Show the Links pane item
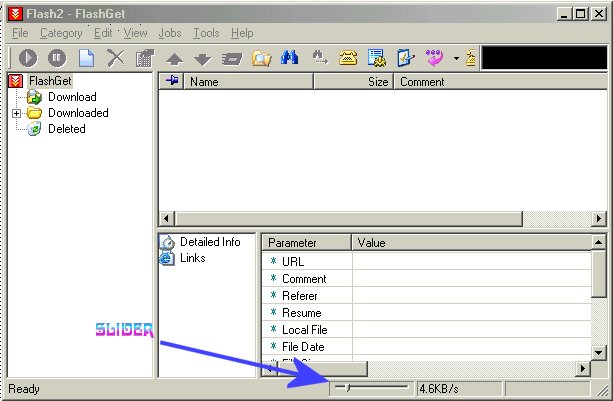Screen dimensions: 613x401 [193, 258]
